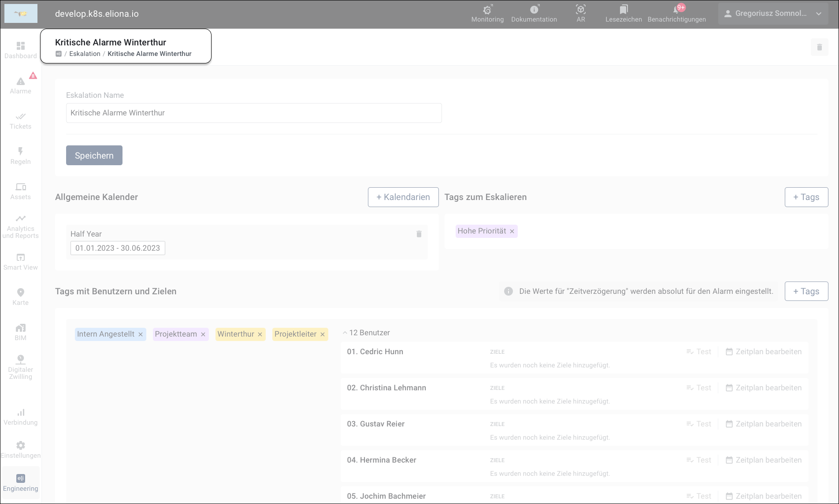Navigate to Eskalation breadcrumb
Image resolution: width=839 pixels, height=504 pixels.
[x=85, y=54]
